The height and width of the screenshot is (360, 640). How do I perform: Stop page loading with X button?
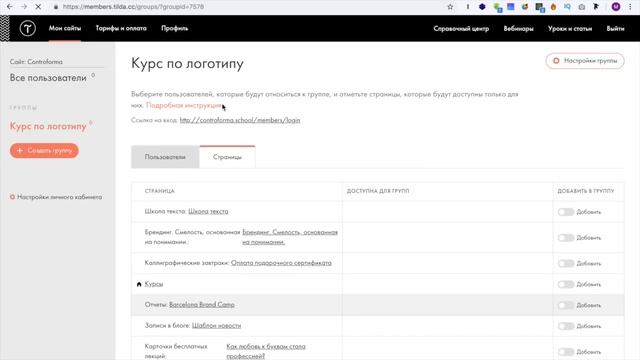[x=38, y=7]
